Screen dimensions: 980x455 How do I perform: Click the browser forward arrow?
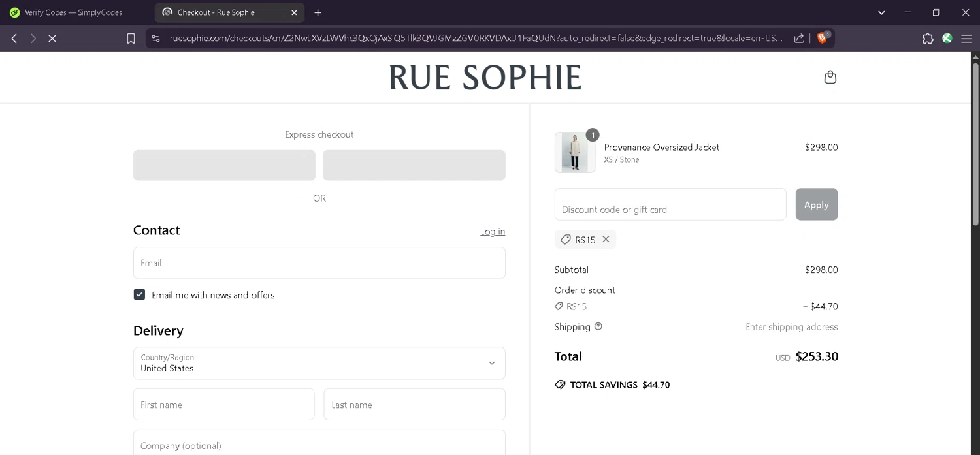point(33,39)
